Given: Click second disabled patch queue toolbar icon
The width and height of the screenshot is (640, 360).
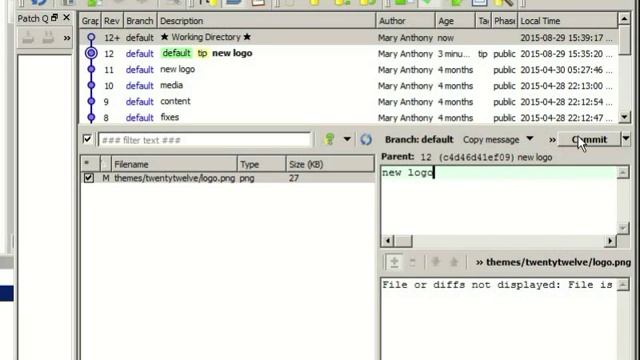Looking at the screenshot, I should point(48,38).
